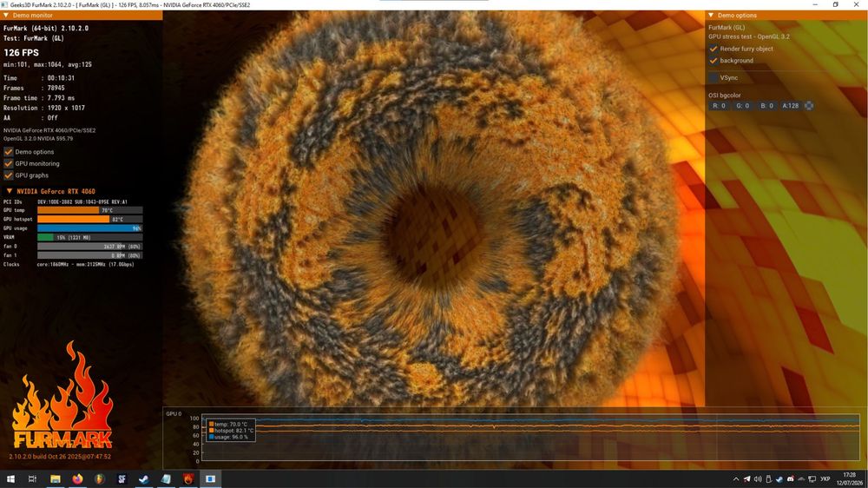
Task: Open Steam from the taskbar
Action: coord(144,479)
